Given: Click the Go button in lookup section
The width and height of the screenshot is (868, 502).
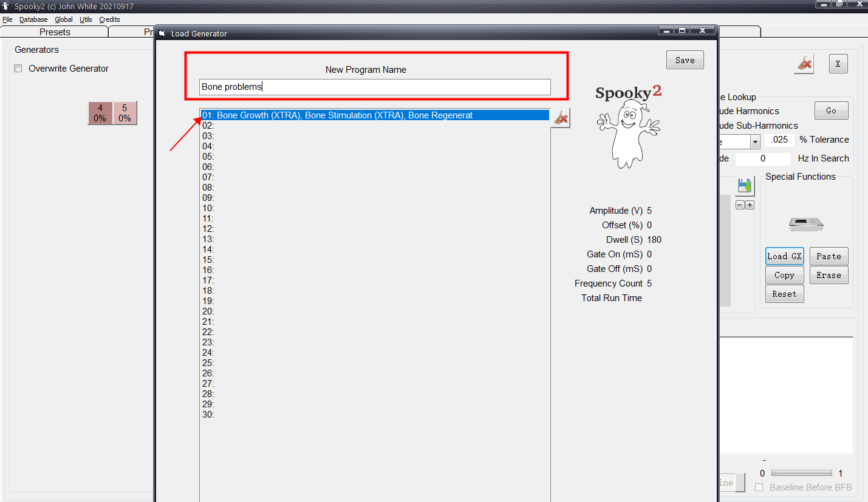Looking at the screenshot, I should tap(830, 110).
